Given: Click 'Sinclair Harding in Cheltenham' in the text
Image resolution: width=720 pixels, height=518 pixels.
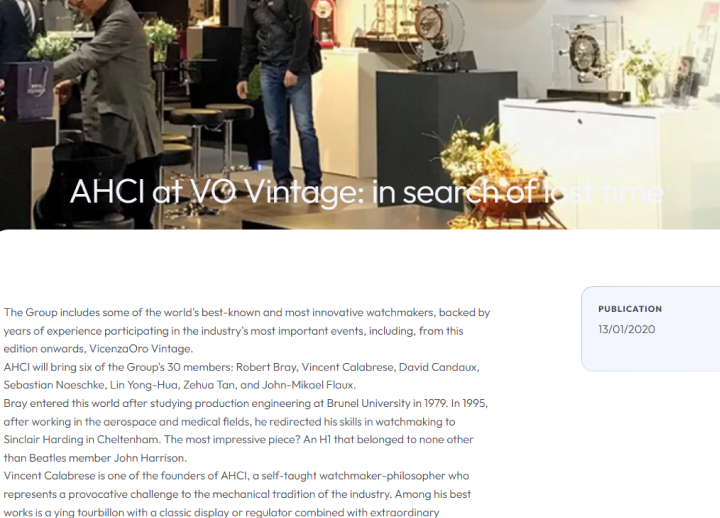Looking at the screenshot, I should tap(82, 439).
